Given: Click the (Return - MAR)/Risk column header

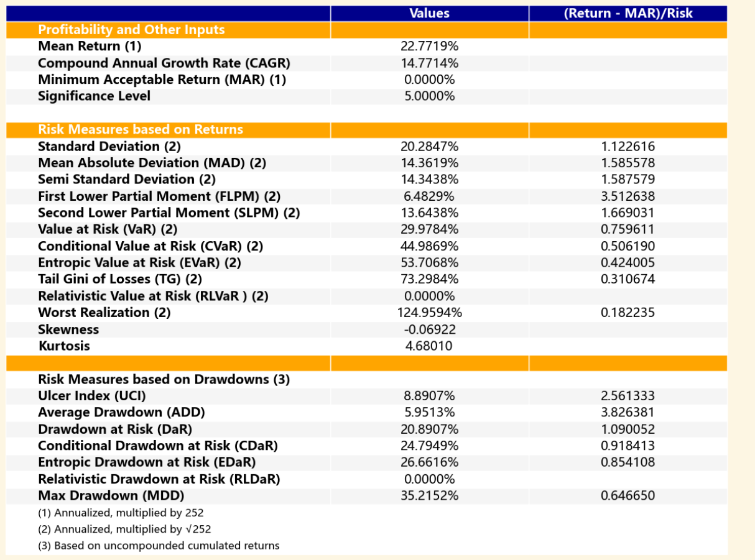Looking at the screenshot, I should pos(628,13).
